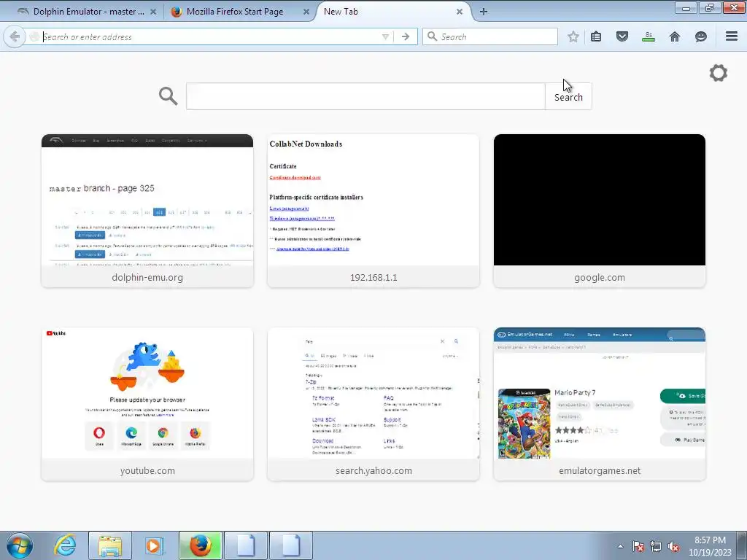Click the magnifier icon beside the page search box

pyautogui.click(x=169, y=96)
